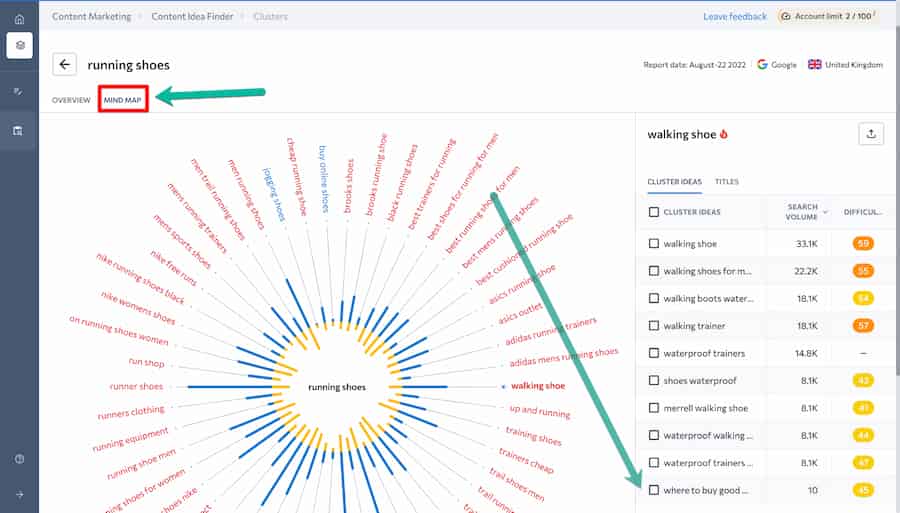Check the 'waterproof walking...' checkbox

(x=653, y=435)
